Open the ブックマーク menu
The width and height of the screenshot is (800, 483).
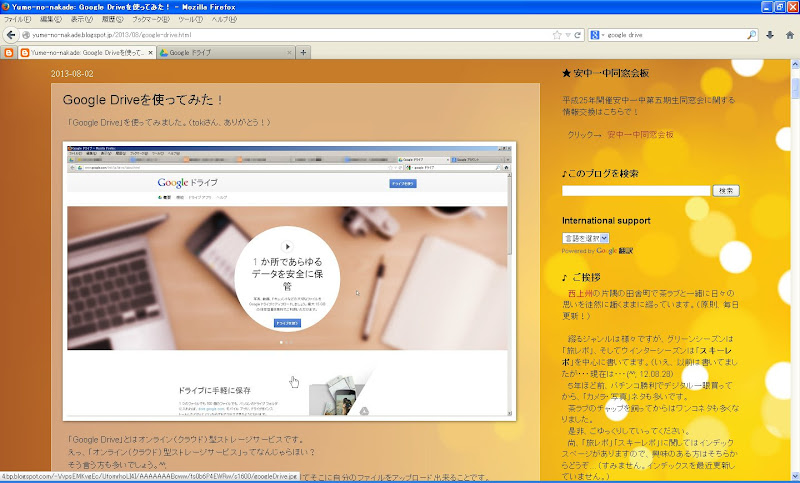tap(151, 19)
